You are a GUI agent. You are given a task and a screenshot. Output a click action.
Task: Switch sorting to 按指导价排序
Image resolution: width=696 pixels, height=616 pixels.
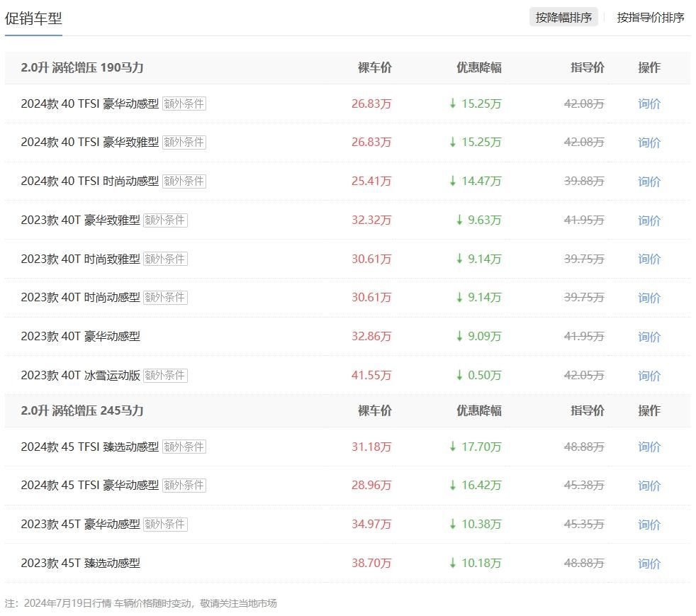pos(650,18)
